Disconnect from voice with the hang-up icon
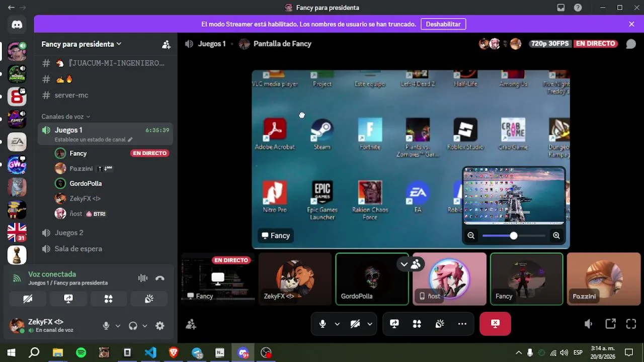The height and width of the screenshot is (362, 644). pyautogui.click(x=160, y=278)
